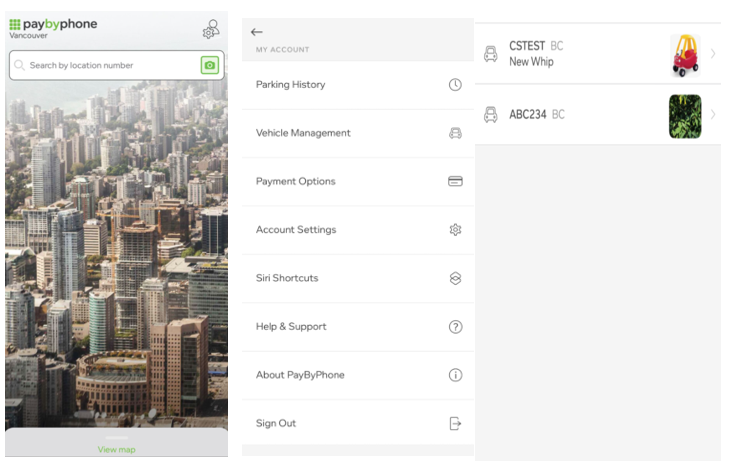Viewport: 735px width, 467px height.
Task: Expand the CSTEST vehicle row chevron
Action: 712,53
